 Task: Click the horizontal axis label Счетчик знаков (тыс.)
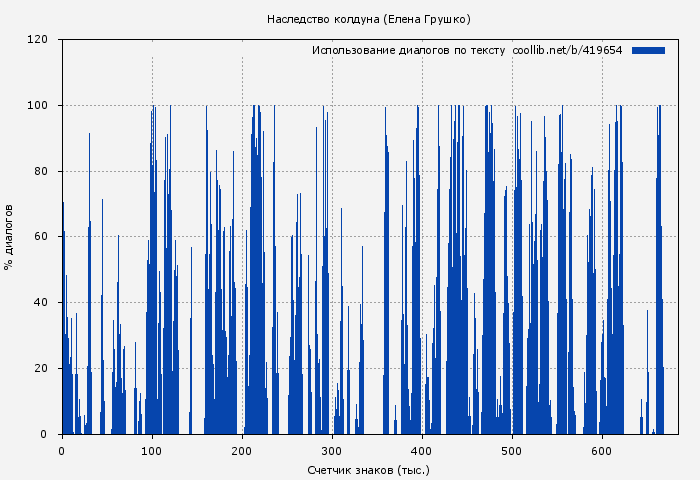[368, 469]
